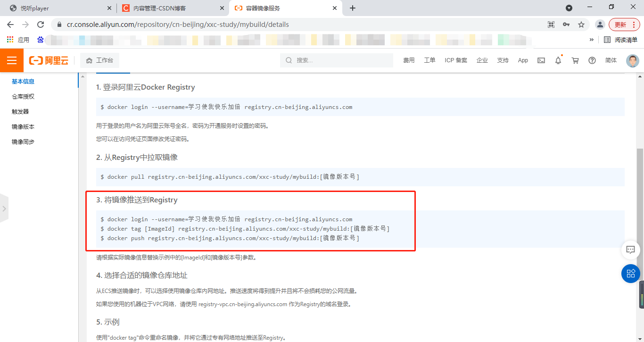The image size is (644, 342).
Task: Open the notifications bell
Action: (558, 60)
